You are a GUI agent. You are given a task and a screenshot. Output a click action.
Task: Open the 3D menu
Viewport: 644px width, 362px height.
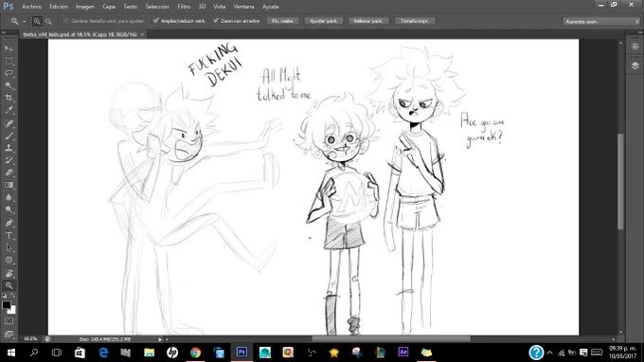point(202,7)
